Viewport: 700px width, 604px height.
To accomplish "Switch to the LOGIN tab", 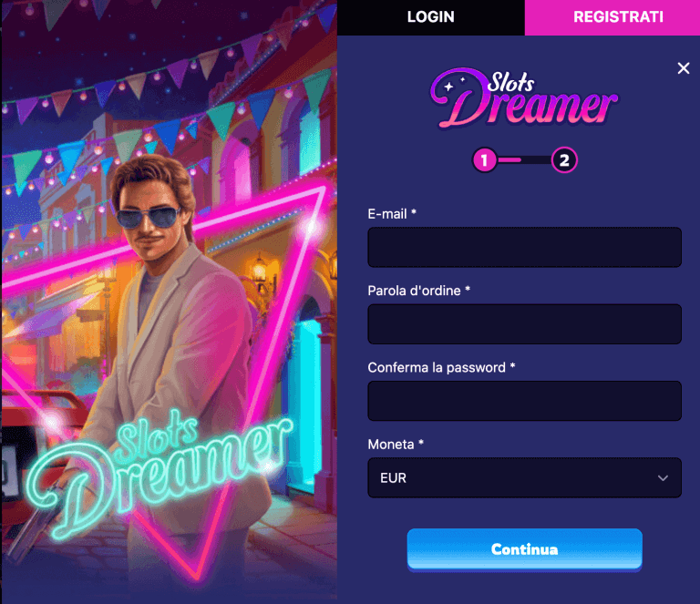I will click(x=431, y=17).
